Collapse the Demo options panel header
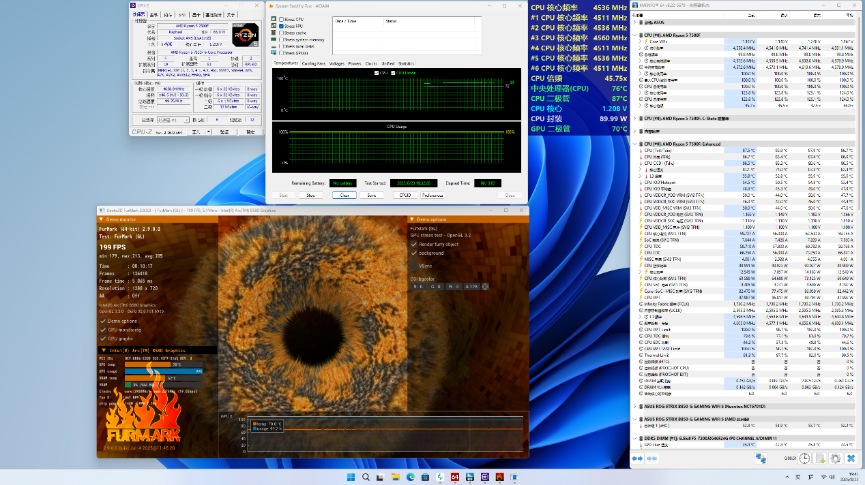The height and width of the screenshot is (485, 865). coord(413,219)
